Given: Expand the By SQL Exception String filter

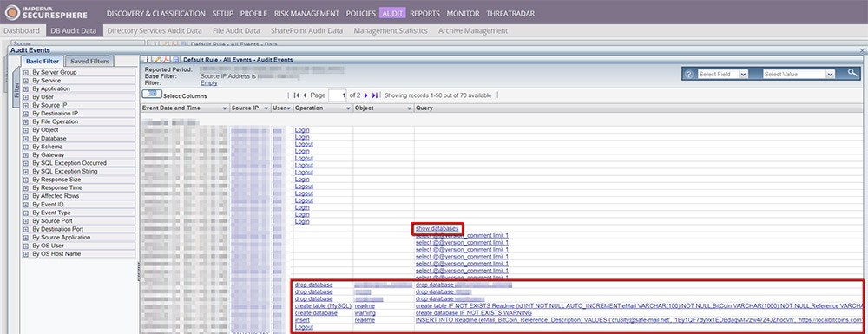Looking at the screenshot, I should point(26,172).
